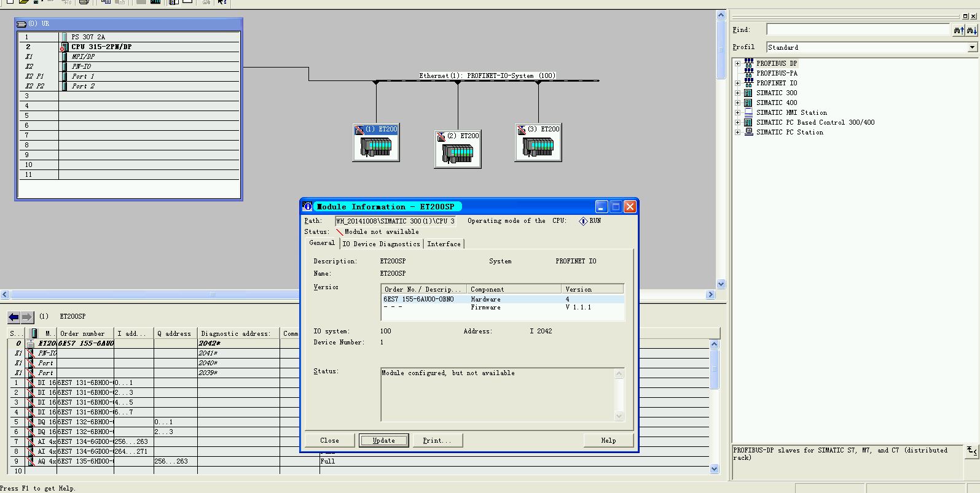Click in the Find input field

(x=858, y=29)
